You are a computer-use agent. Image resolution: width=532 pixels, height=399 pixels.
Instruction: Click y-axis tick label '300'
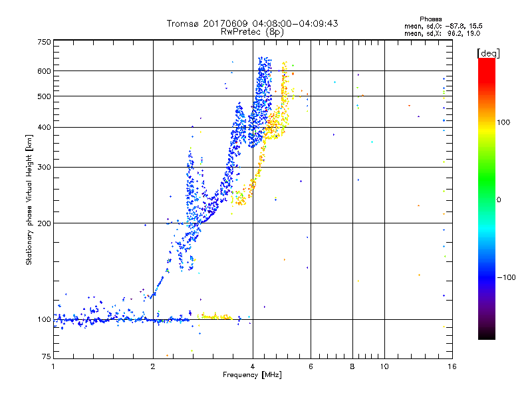[44, 168]
